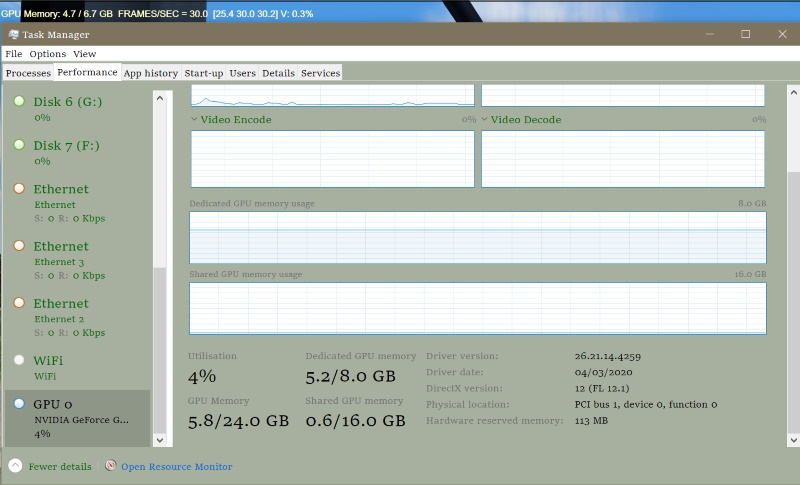This screenshot has height=485, width=800.
Task: Click the Ethernet 3 orange circle icon
Action: tap(19, 246)
